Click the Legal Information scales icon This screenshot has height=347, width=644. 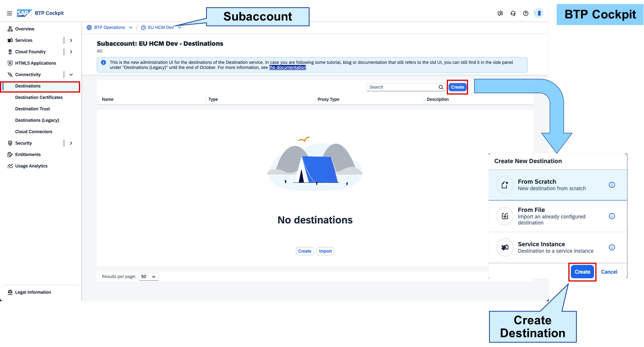pyautogui.click(x=10, y=292)
